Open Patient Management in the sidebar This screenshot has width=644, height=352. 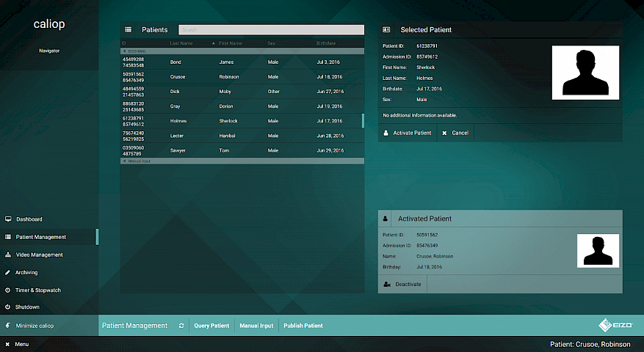[x=41, y=238]
